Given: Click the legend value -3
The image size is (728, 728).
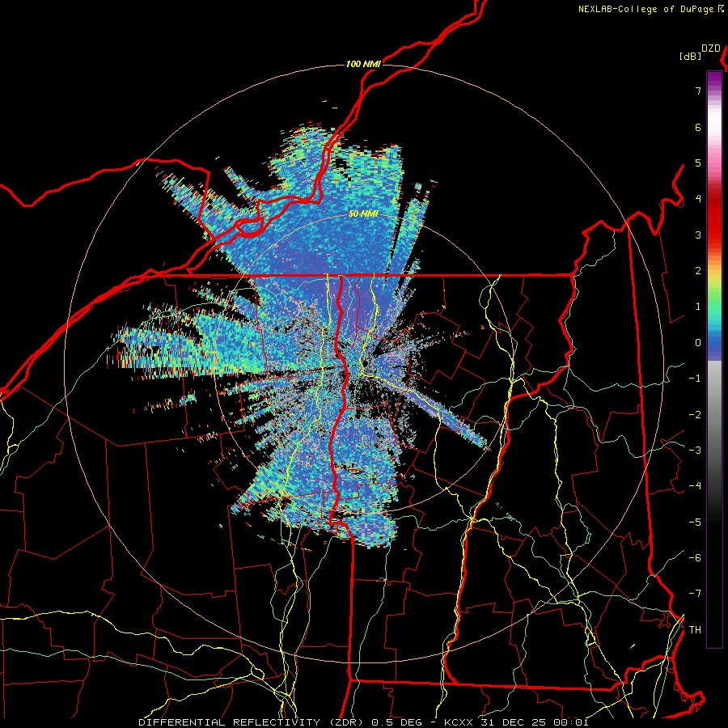Looking at the screenshot, I should point(695,451).
